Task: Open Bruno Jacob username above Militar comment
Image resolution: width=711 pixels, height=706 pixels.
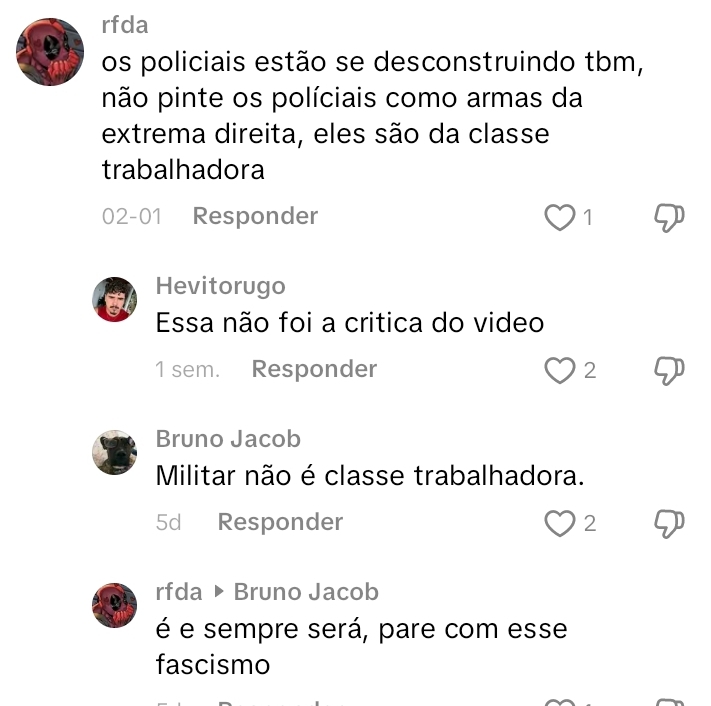Action: click(228, 439)
